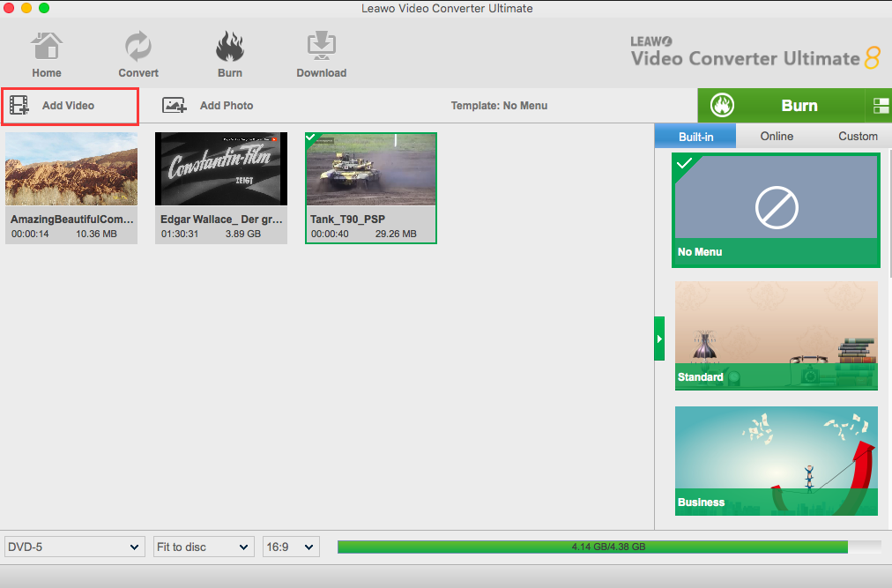Open the Burn module in top toolbar
892x588 pixels.
[230, 55]
